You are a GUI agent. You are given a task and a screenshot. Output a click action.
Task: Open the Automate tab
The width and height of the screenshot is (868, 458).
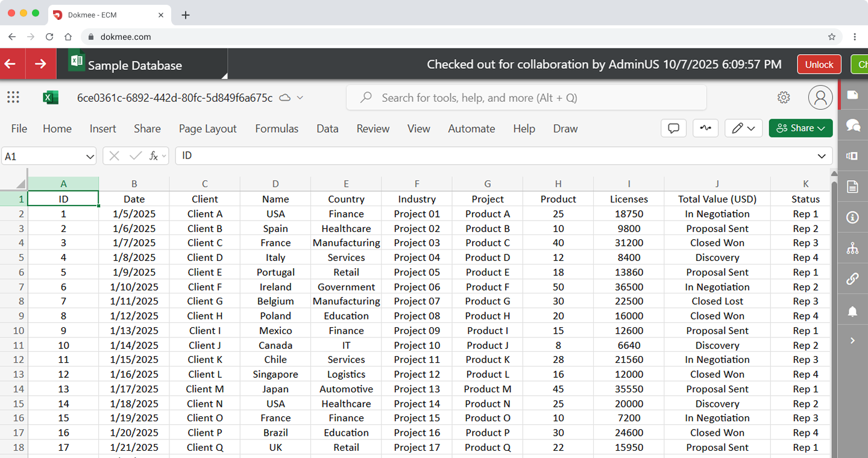point(471,128)
